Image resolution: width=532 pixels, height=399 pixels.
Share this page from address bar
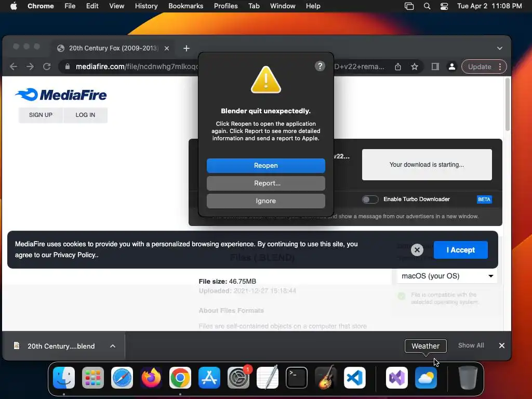398,66
